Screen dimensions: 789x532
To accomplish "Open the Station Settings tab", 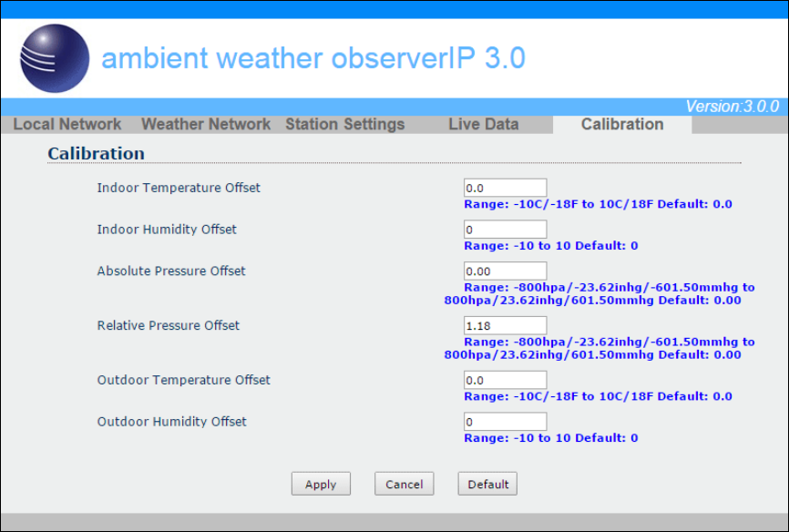I will tap(345, 124).
